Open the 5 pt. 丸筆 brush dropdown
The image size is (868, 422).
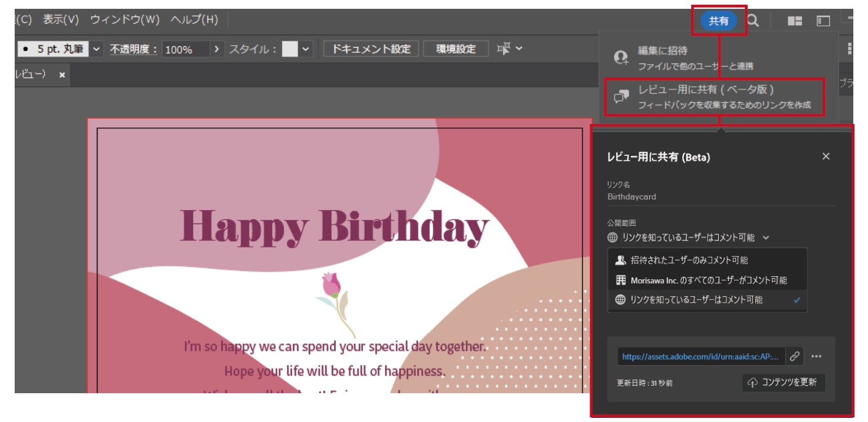(97, 49)
